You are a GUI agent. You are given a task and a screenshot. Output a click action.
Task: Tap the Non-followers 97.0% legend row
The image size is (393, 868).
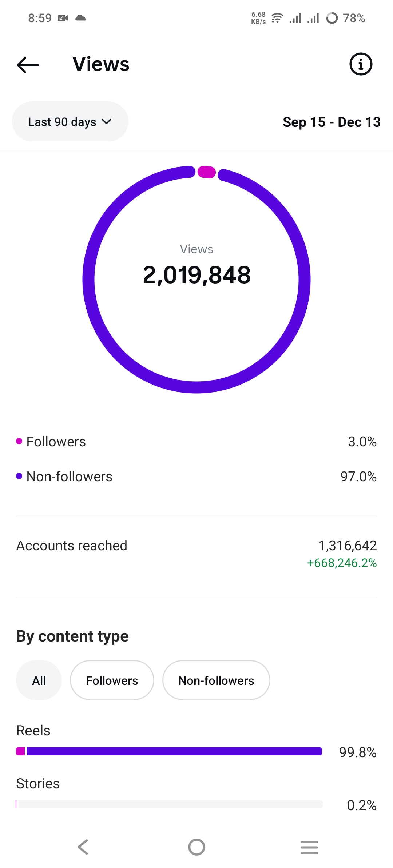(196, 477)
